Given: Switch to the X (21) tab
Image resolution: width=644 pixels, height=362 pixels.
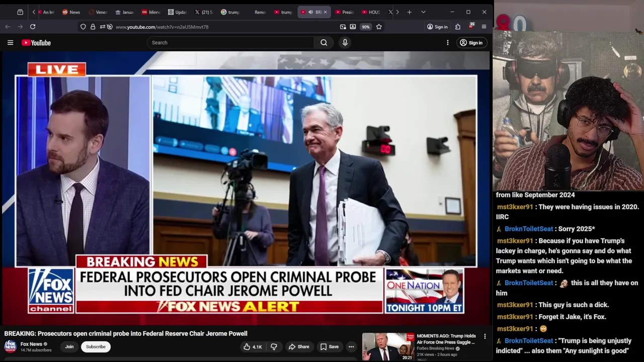Looking at the screenshot, I should pos(204,12).
